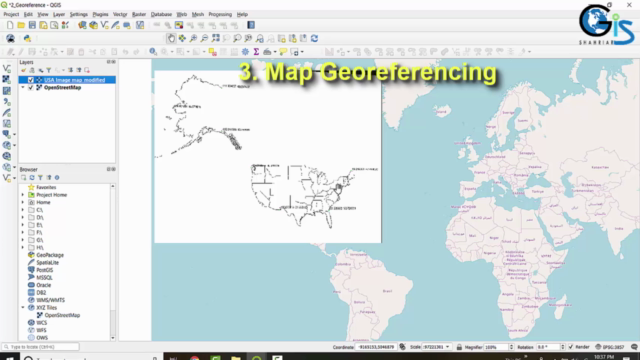The height and width of the screenshot is (360, 640).
Task: Select WMS/WMTS in Browser panel
Action: click(51, 300)
